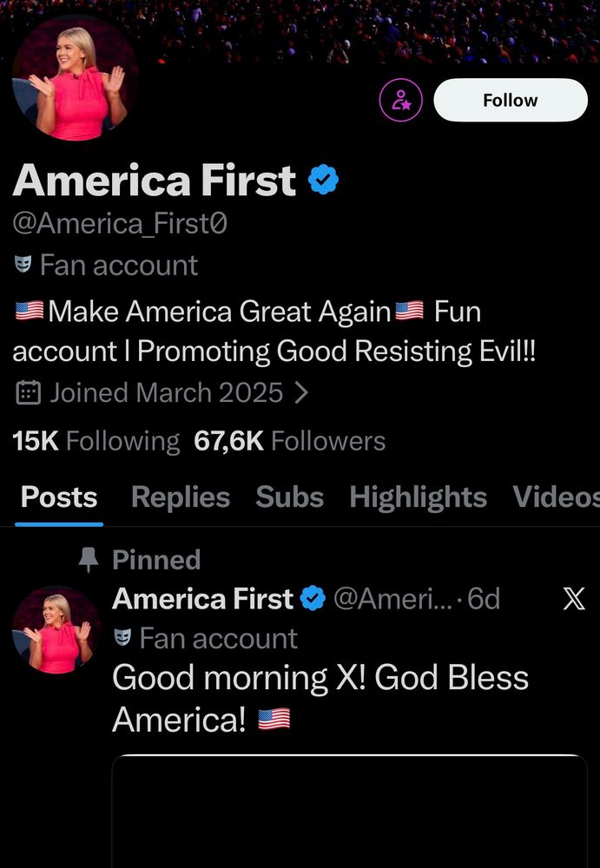Click the mask icon under the pinned post author
The width and height of the screenshot is (600, 868).
coord(122,638)
